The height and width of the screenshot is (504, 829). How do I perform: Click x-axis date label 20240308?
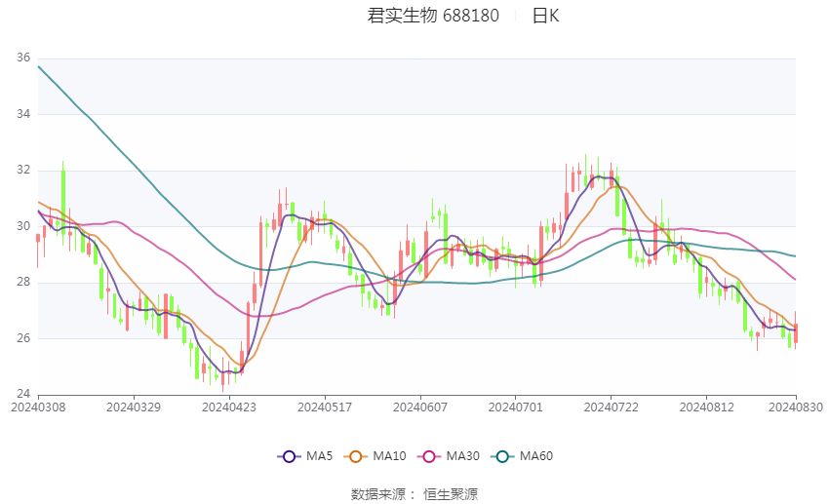coord(38,407)
